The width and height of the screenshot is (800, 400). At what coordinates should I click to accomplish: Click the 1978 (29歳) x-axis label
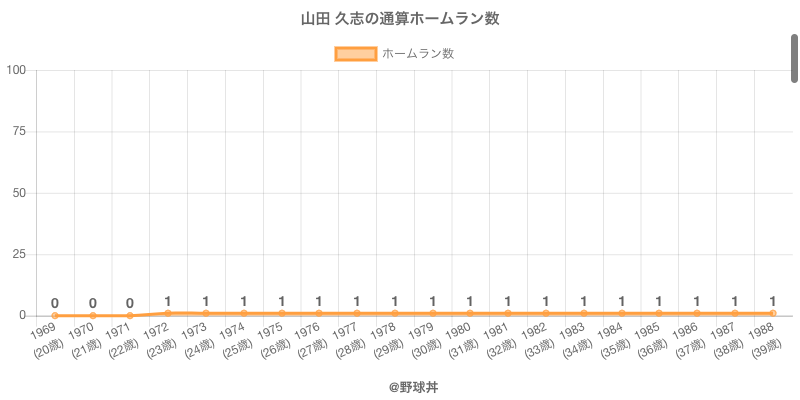point(380,340)
